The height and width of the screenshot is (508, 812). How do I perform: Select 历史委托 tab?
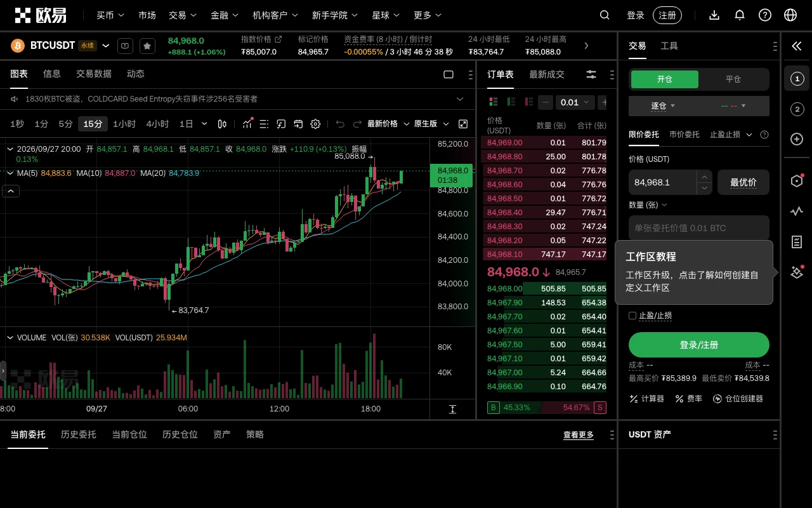tap(79, 434)
